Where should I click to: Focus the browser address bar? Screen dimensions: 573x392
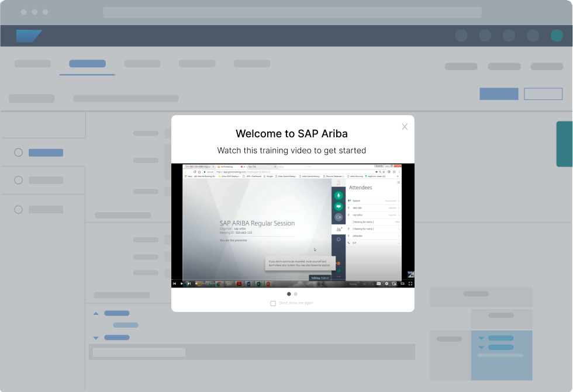(292, 12)
